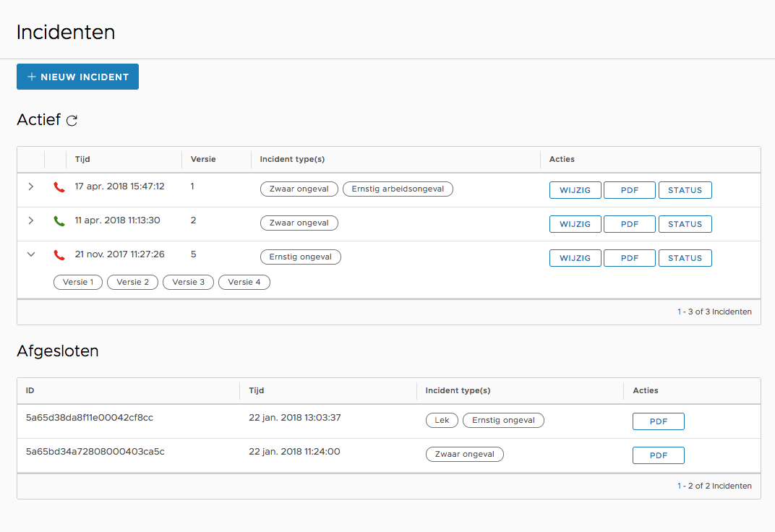
Task: Click STATUS for the 21 nov. incident
Action: point(685,258)
